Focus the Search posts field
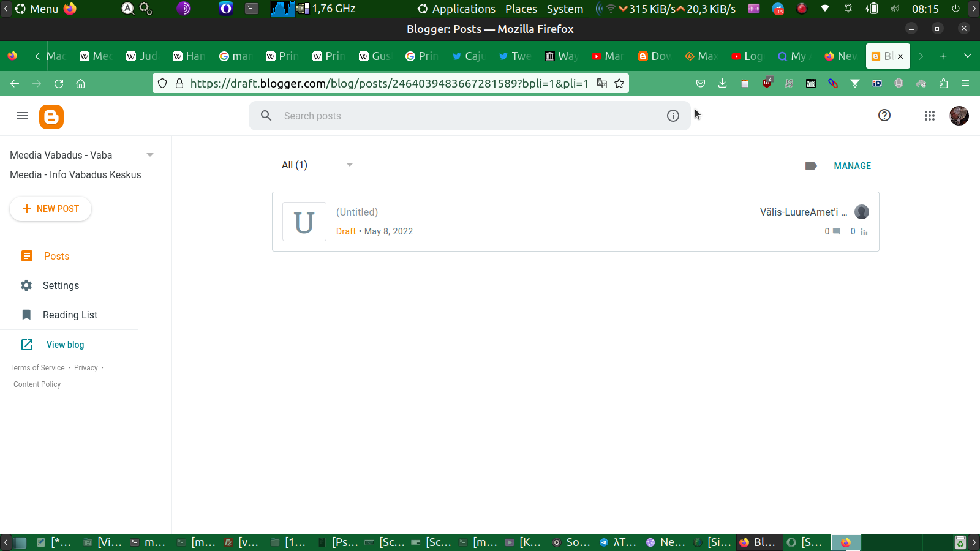The height and width of the screenshot is (551, 980). tap(470, 116)
